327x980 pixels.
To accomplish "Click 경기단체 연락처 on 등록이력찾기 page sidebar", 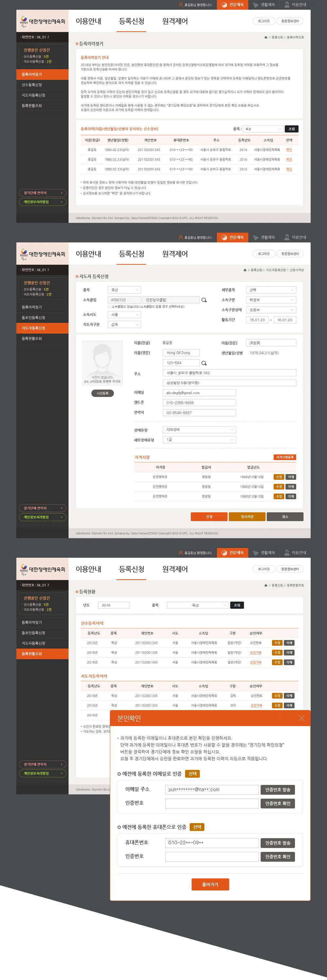I will coord(42,193).
